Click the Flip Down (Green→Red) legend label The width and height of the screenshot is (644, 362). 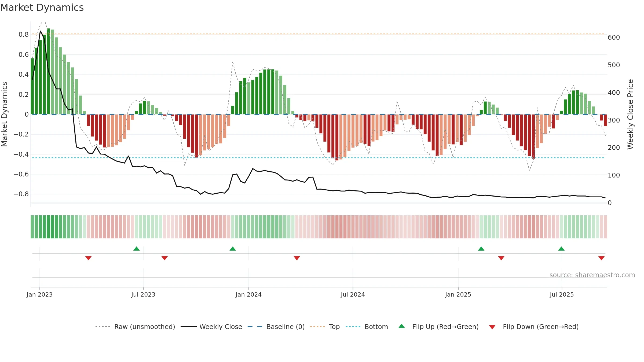coord(541,327)
